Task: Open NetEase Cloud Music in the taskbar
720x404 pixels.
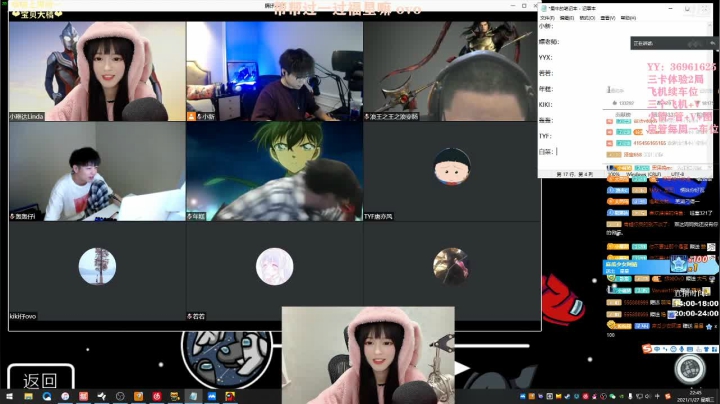Action: tap(157, 396)
